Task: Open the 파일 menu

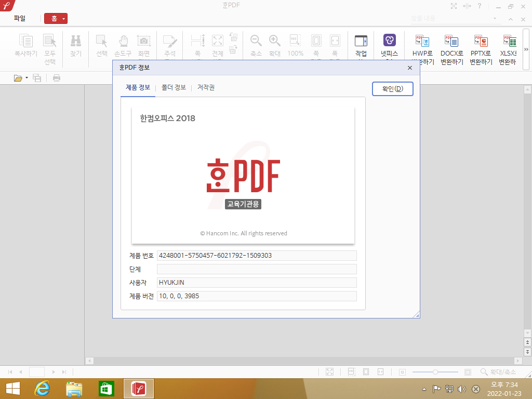Action: click(20, 18)
